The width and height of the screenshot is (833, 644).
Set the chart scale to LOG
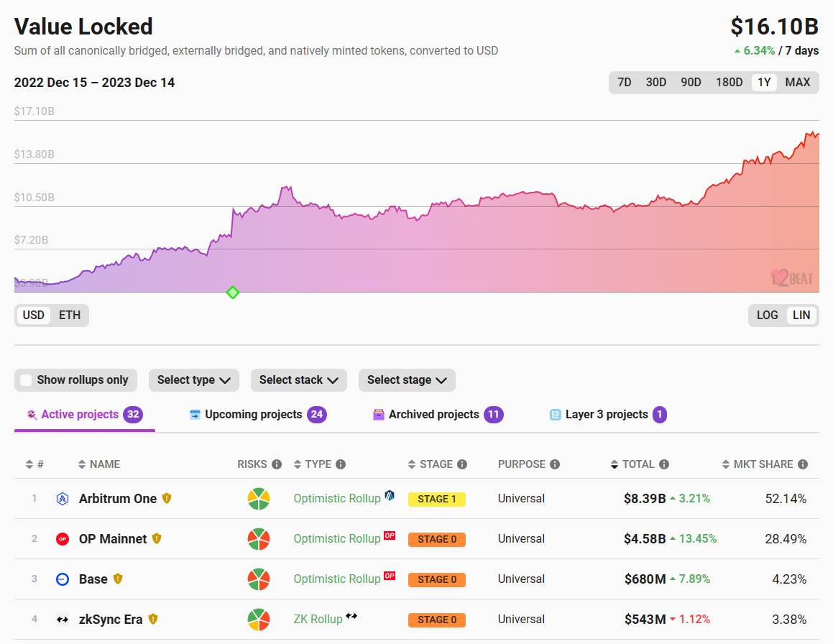click(767, 315)
